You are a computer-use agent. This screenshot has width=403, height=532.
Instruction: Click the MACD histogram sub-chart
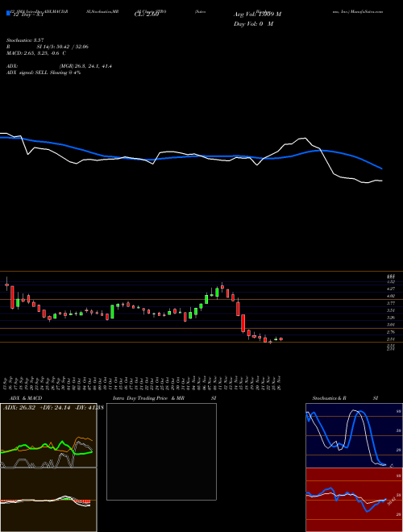(48, 500)
